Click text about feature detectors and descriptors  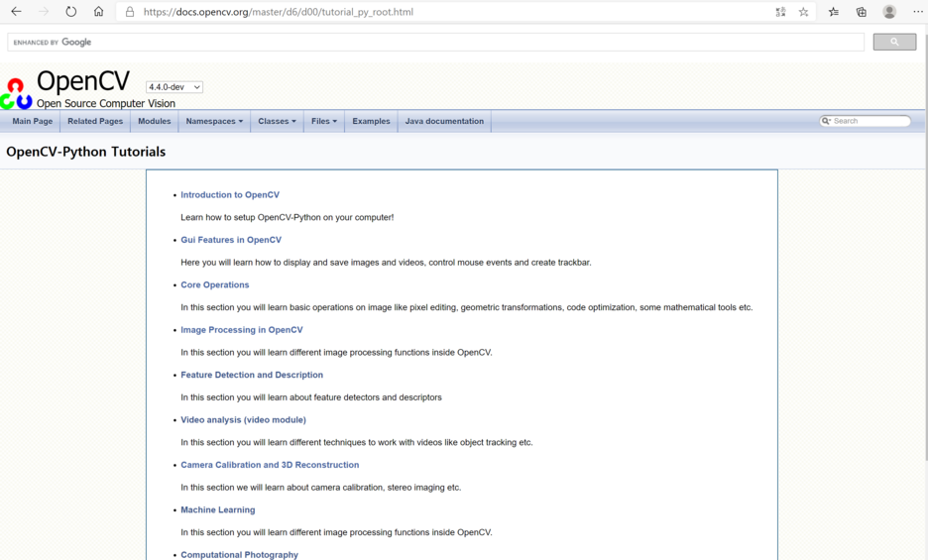tap(311, 397)
